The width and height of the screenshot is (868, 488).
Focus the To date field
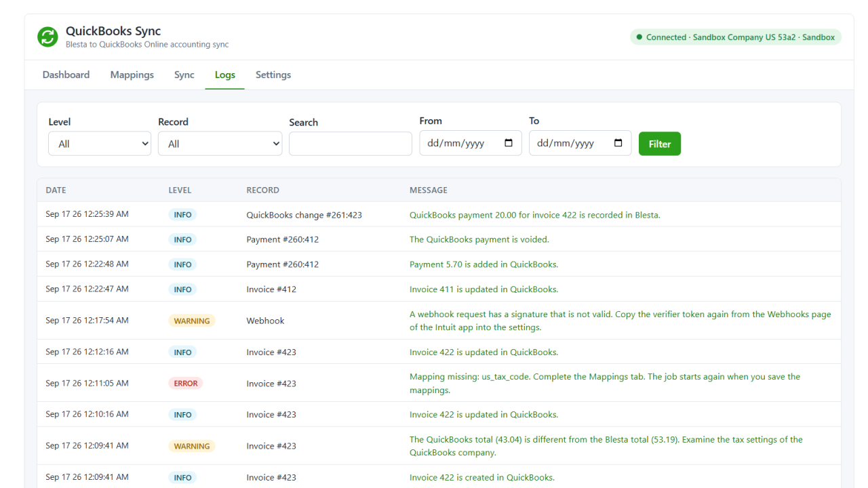pos(580,143)
